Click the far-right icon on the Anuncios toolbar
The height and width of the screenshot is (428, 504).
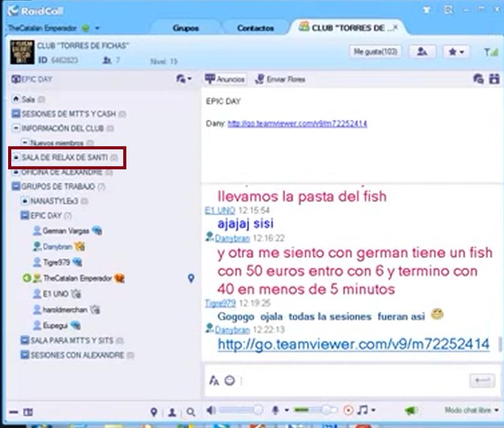pos(495,79)
